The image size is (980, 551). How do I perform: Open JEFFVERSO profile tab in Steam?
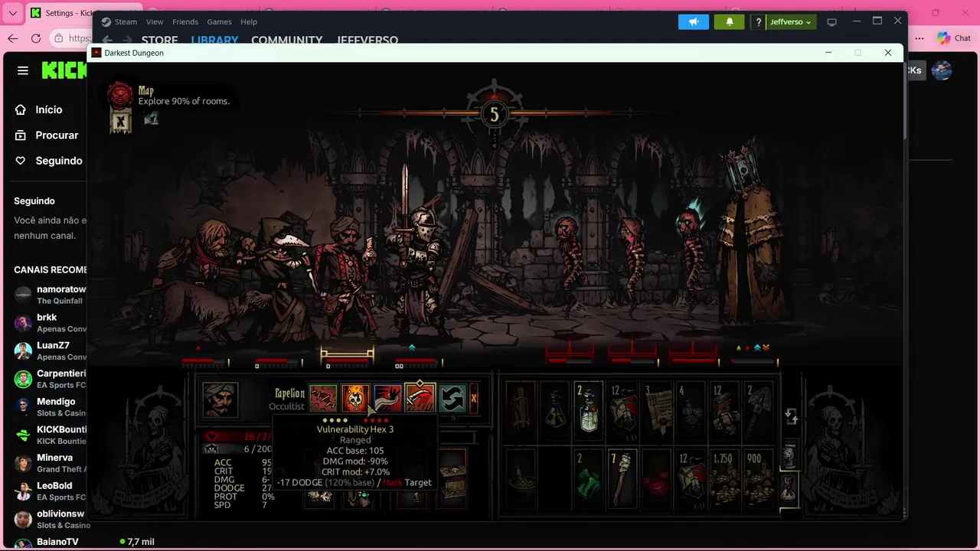tap(367, 40)
